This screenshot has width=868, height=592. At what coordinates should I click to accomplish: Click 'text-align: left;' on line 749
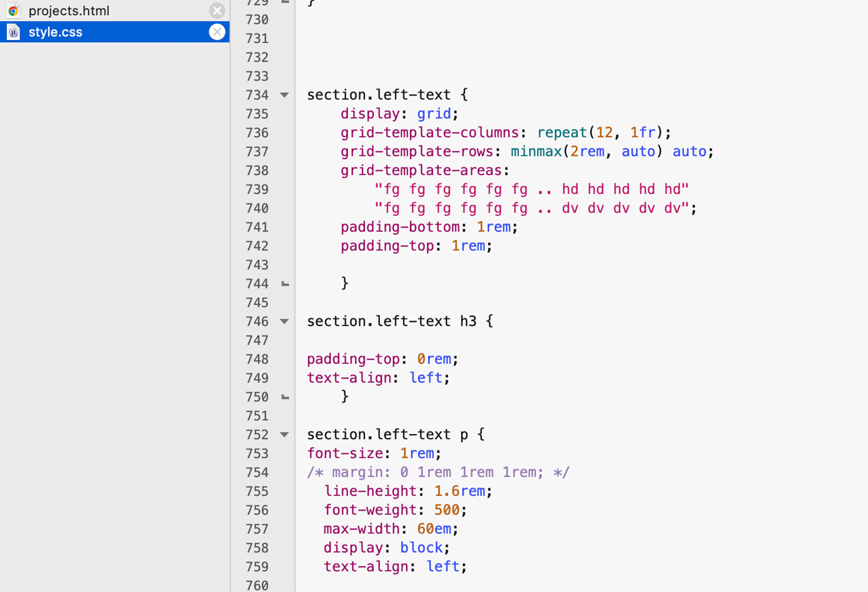pyautogui.click(x=378, y=378)
